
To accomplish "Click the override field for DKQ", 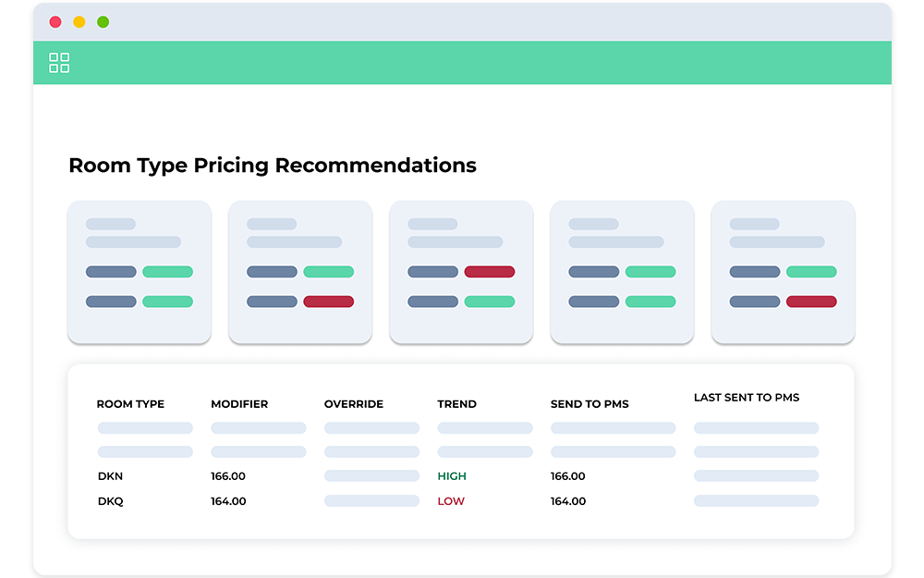I will tap(371, 501).
